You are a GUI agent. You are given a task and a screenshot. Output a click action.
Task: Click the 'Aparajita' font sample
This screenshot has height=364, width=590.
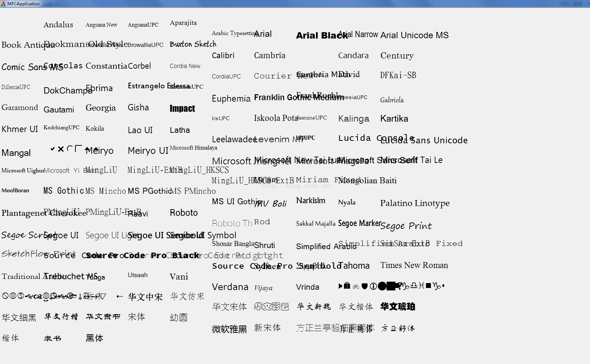tap(183, 23)
